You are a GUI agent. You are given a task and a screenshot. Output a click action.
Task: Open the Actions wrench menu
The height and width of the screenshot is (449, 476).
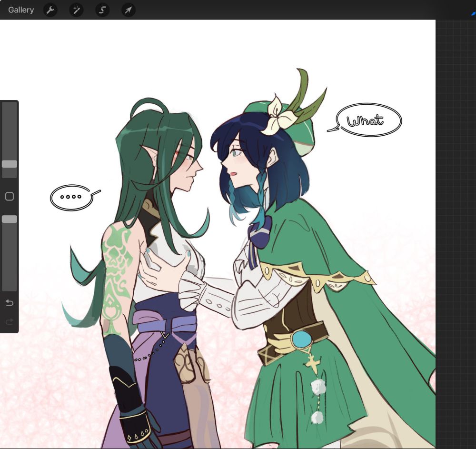(x=50, y=10)
